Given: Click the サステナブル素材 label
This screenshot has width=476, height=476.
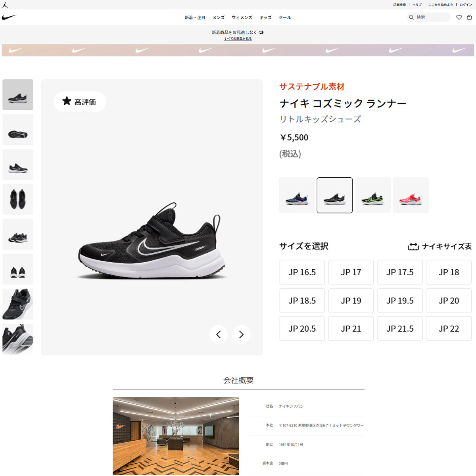Looking at the screenshot, I should [x=312, y=86].
